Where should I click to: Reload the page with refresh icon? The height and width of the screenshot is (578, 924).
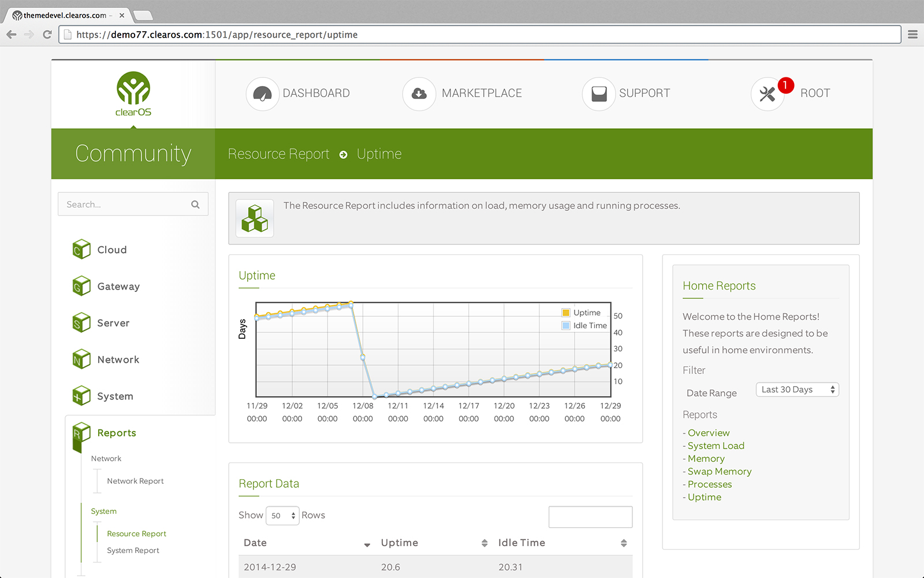[47, 35]
